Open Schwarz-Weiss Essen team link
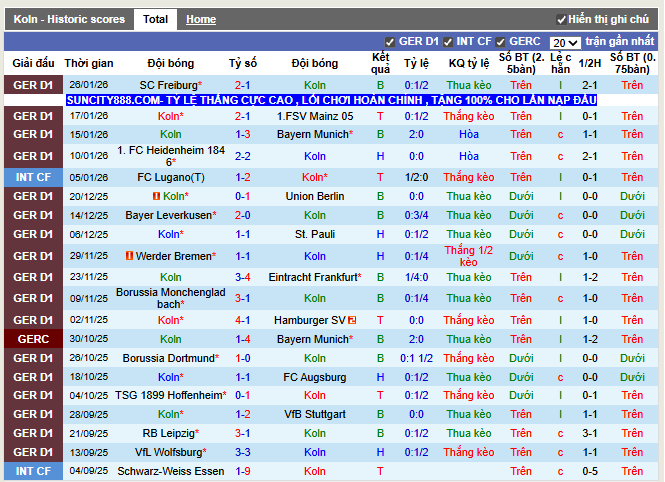 tap(170, 471)
